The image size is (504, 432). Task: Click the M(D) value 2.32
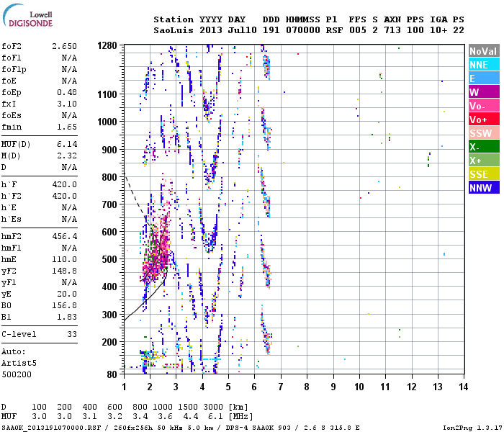coord(67,156)
